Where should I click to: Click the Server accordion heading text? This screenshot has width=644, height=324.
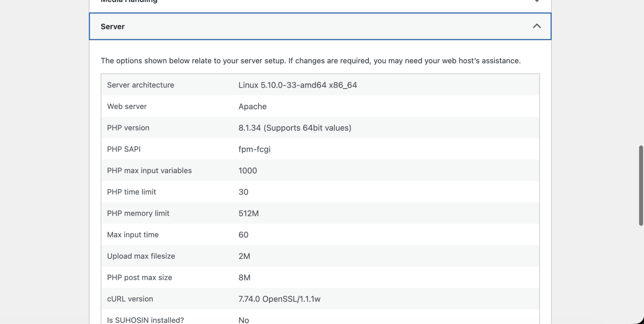click(113, 27)
